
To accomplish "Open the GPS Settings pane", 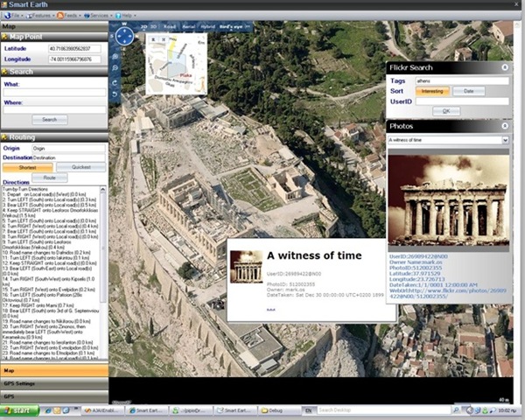I will pyautogui.click(x=54, y=383).
